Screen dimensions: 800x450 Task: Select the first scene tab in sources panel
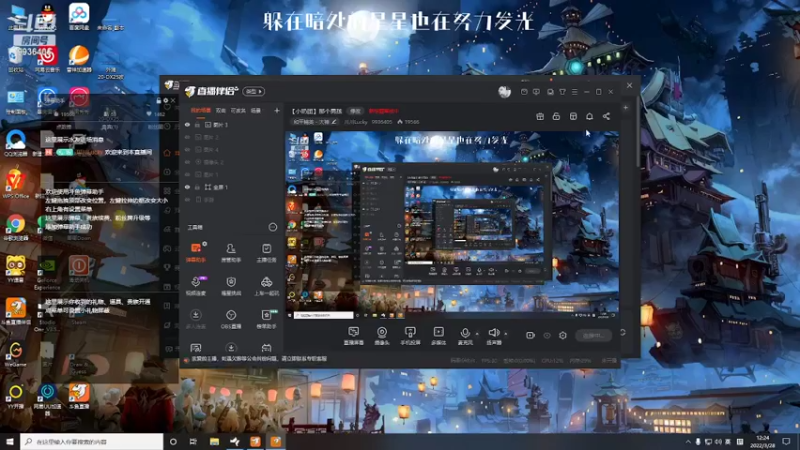201,110
